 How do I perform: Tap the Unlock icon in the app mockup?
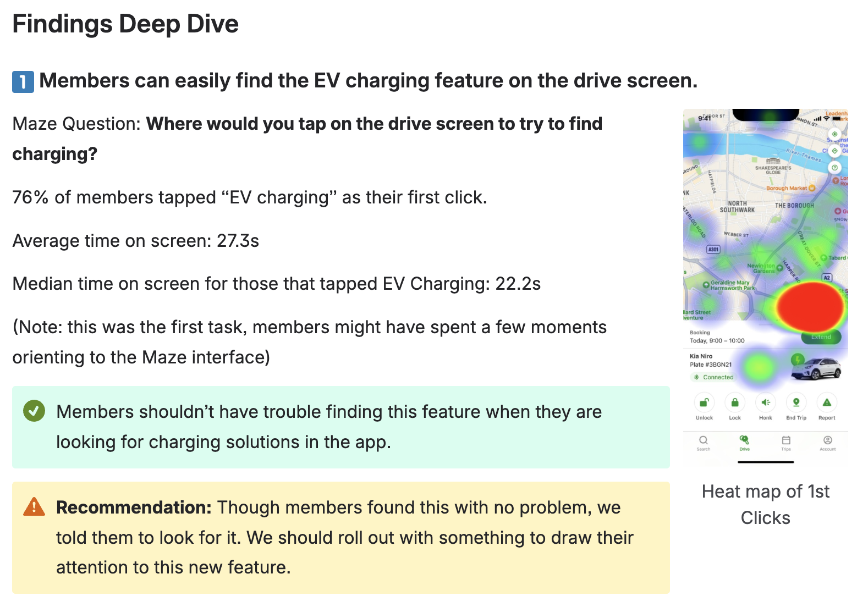click(704, 402)
